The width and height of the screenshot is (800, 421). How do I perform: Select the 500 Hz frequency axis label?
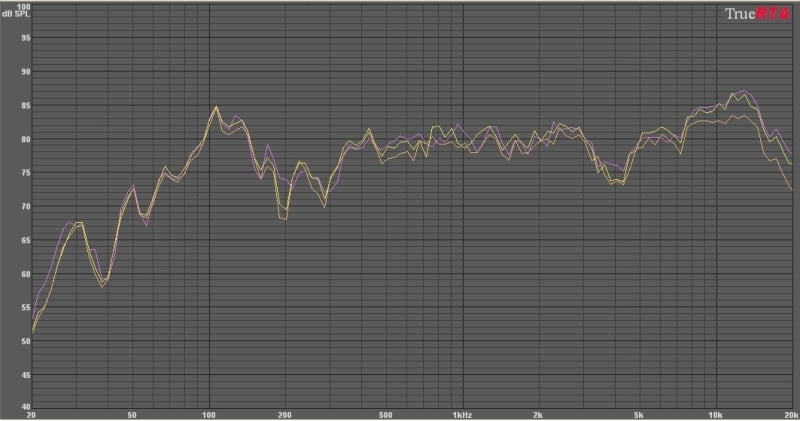pos(385,414)
